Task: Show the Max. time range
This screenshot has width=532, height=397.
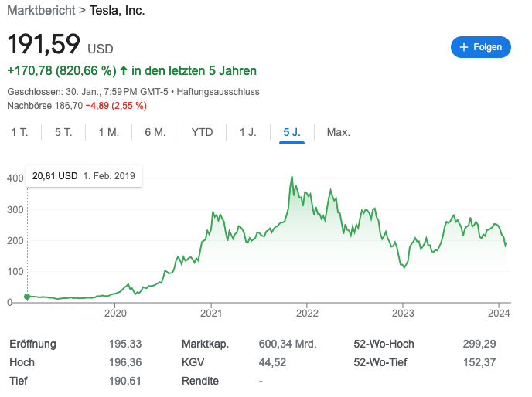Action: pyautogui.click(x=338, y=132)
